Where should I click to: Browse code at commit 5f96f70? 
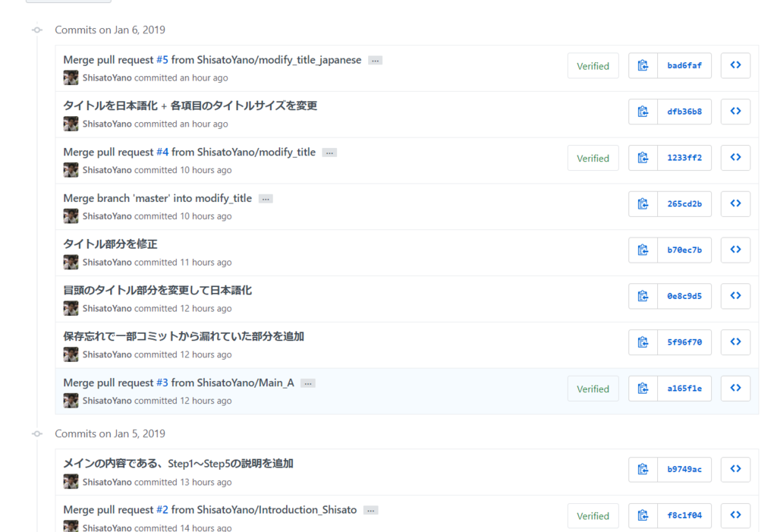[735, 342]
